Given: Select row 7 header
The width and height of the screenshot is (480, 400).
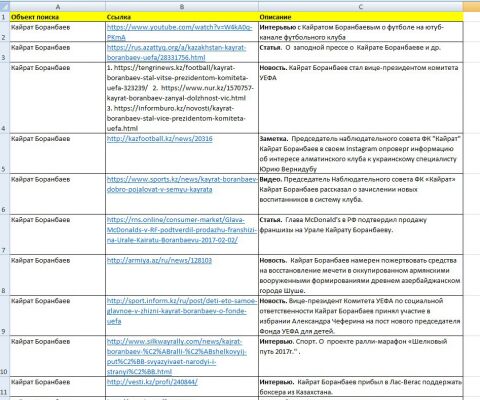Looking at the screenshot, I should pyautogui.click(x=5, y=235).
